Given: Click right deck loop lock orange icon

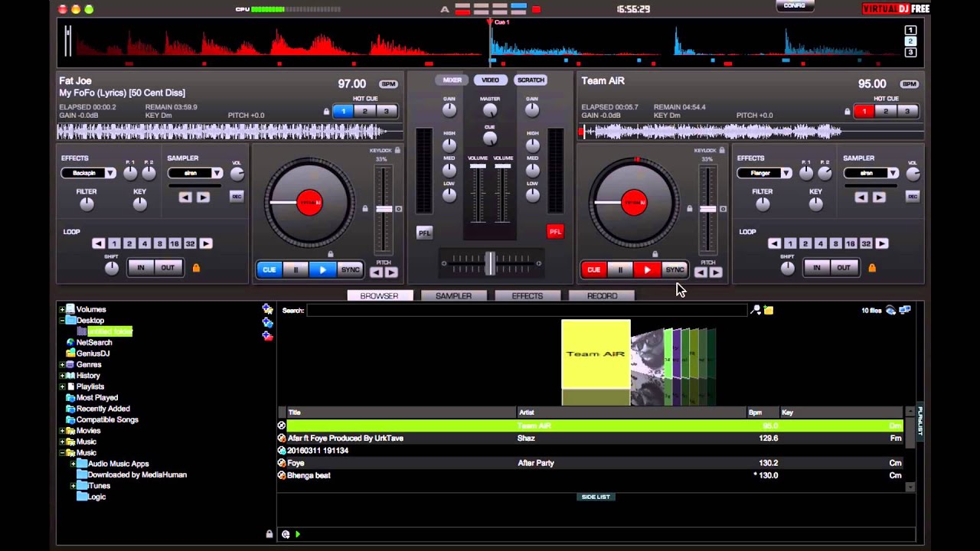Looking at the screenshot, I should click(872, 268).
